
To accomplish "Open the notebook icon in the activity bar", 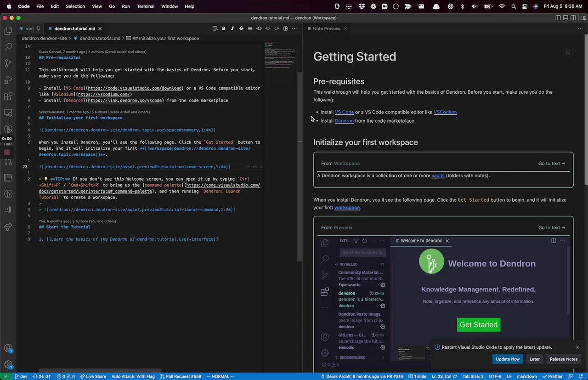I will tap(8, 178).
